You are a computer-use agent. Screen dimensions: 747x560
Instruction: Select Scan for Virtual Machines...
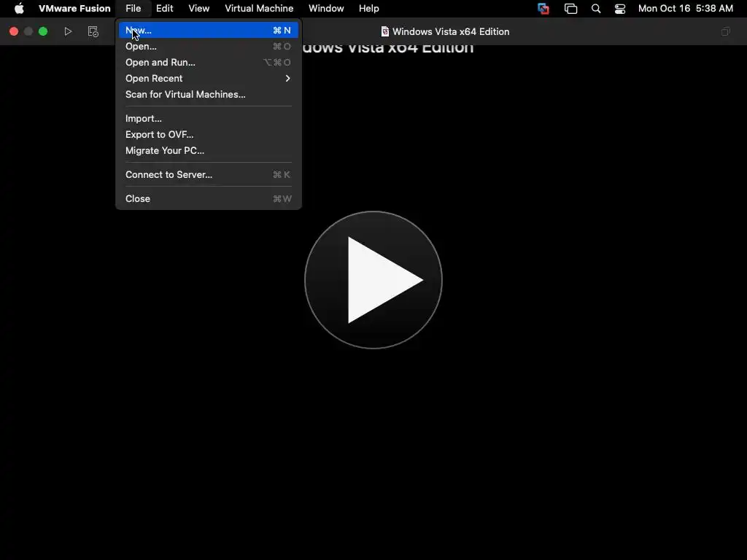(208, 94)
